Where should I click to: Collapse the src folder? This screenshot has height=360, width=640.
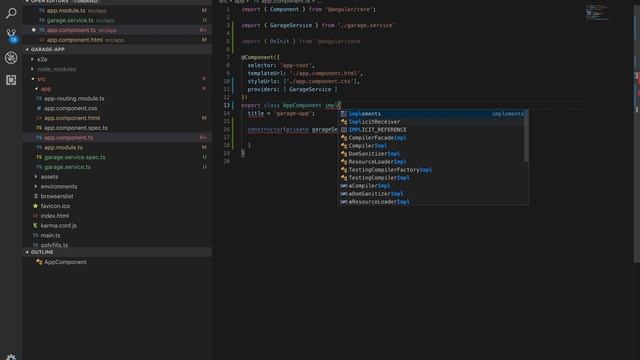coord(117,79)
